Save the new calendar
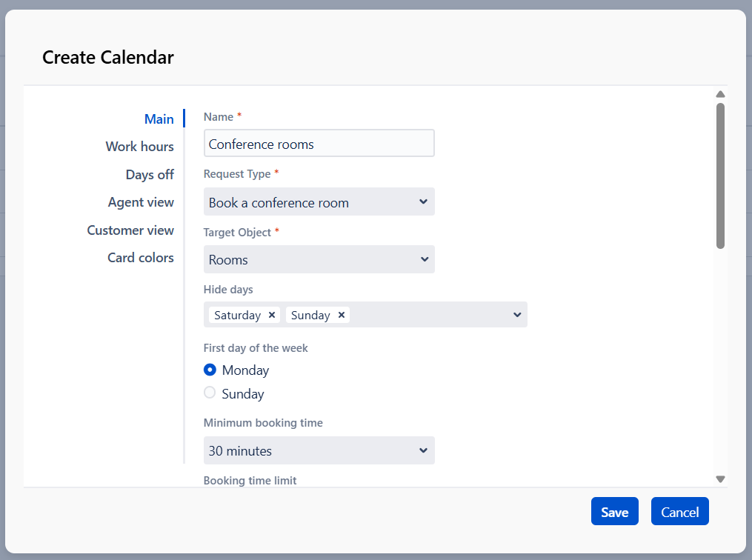752x560 pixels. tap(614, 512)
